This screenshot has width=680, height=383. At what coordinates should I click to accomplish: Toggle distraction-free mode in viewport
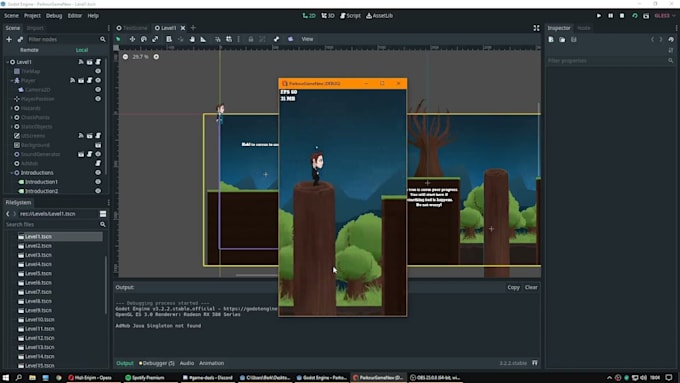pos(536,28)
